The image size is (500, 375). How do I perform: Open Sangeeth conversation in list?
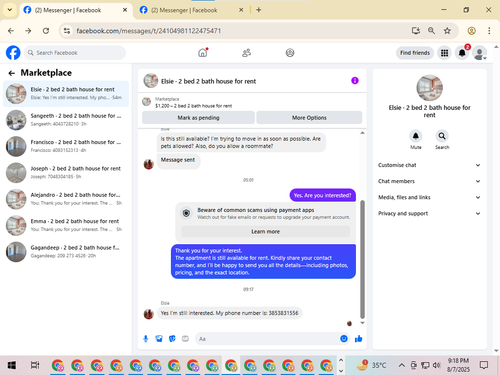pos(66,120)
